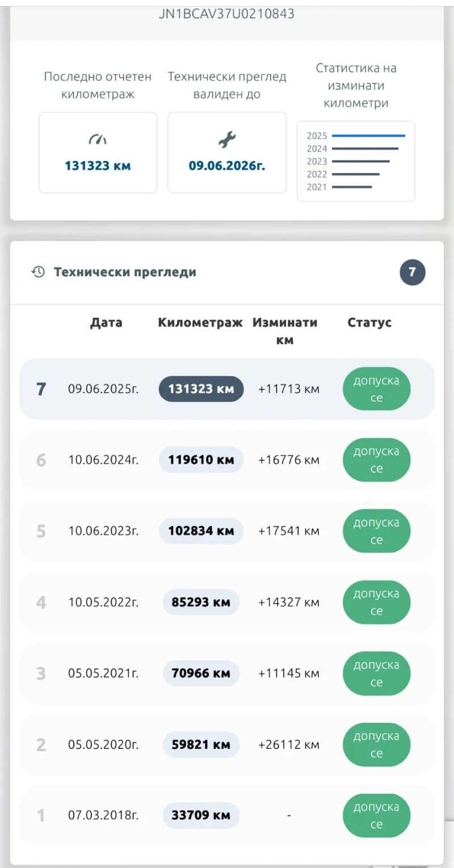Click the 131323 км mileage badge
This screenshot has height=868, width=454.
click(201, 389)
